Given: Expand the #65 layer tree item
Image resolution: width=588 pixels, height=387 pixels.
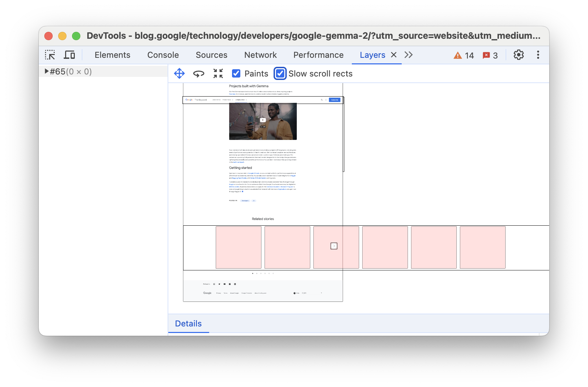Looking at the screenshot, I should coord(46,71).
